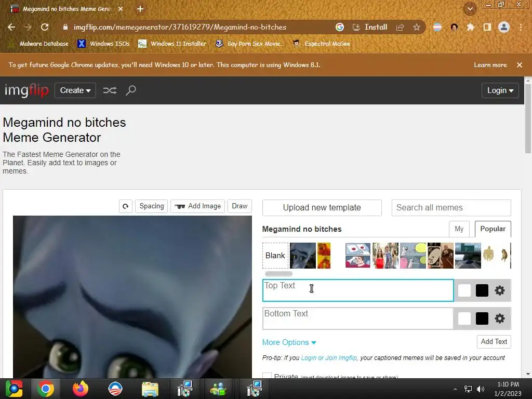This screenshot has height=399, width=532.
Task: Go back with browser back arrow
Action: 11,27
